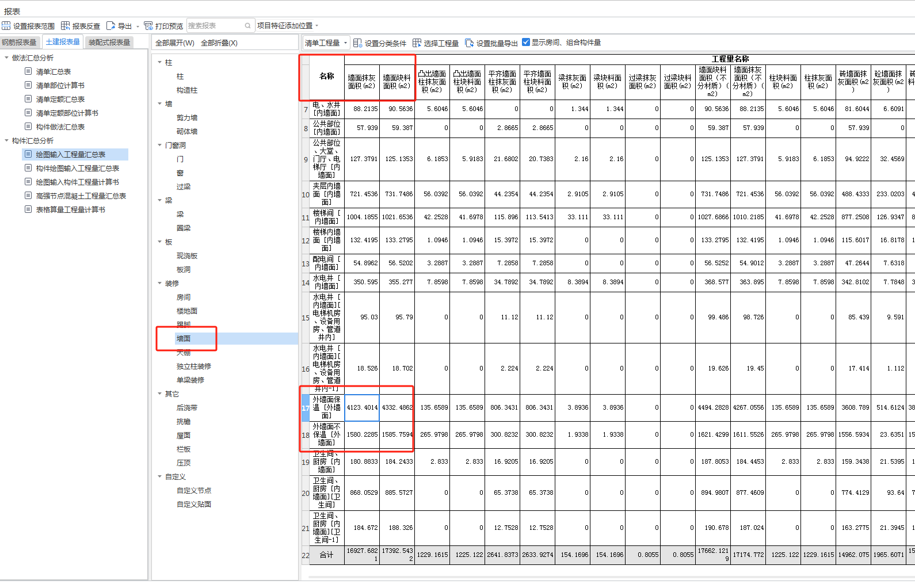The width and height of the screenshot is (915, 588).
Task: Click row 外墙面保温 [外墙面] name cell
Action: point(327,408)
